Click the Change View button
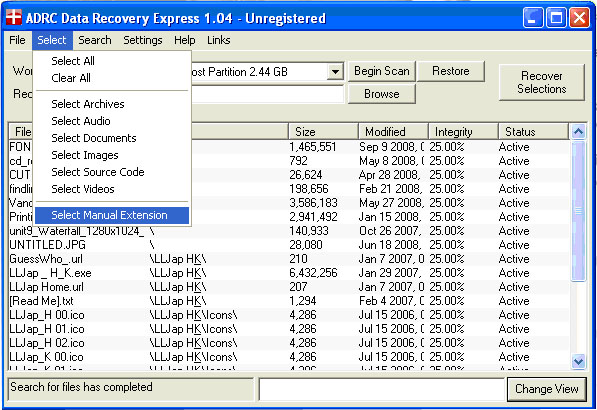The height and width of the screenshot is (410, 597). (546, 389)
